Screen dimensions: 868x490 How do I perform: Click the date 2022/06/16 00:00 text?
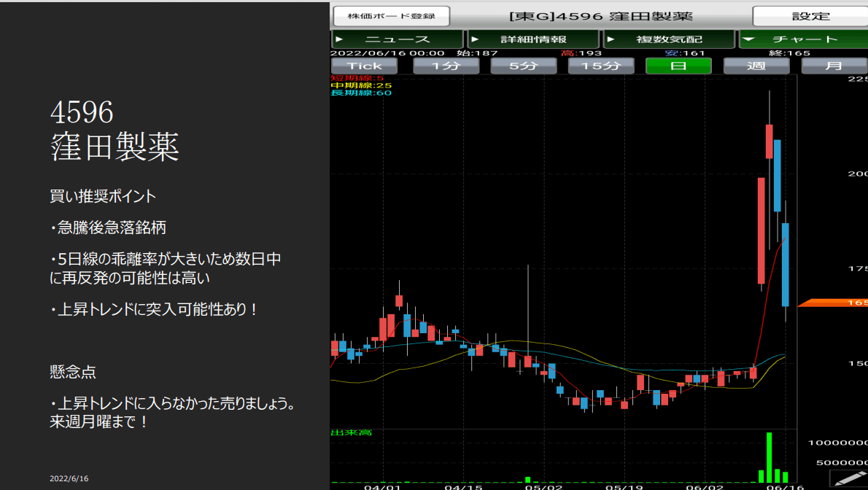[387, 53]
